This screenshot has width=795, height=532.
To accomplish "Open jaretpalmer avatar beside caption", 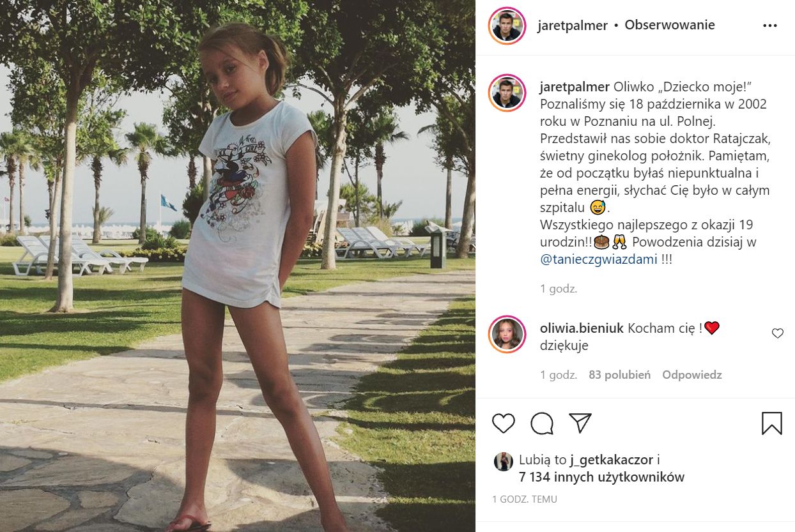I will tap(507, 93).
